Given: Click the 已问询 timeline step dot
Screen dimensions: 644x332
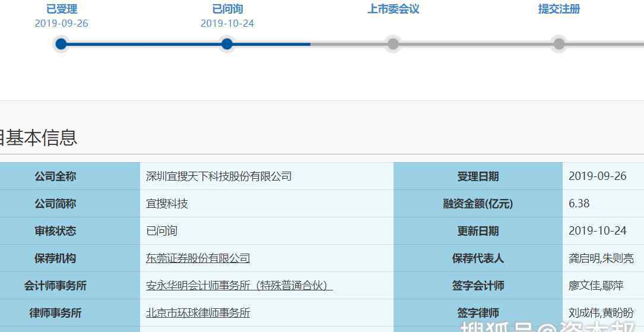Looking at the screenshot, I should pos(227,44).
